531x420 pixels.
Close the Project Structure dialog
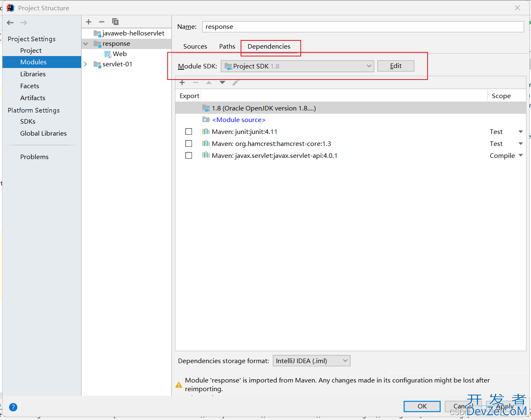[517, 8]
